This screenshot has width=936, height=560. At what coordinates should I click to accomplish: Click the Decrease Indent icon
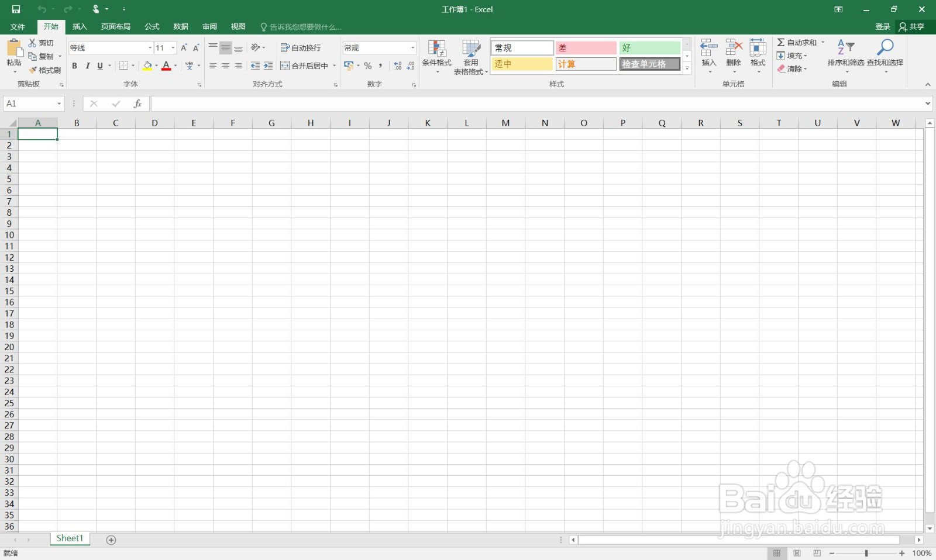tap(255, 66)
